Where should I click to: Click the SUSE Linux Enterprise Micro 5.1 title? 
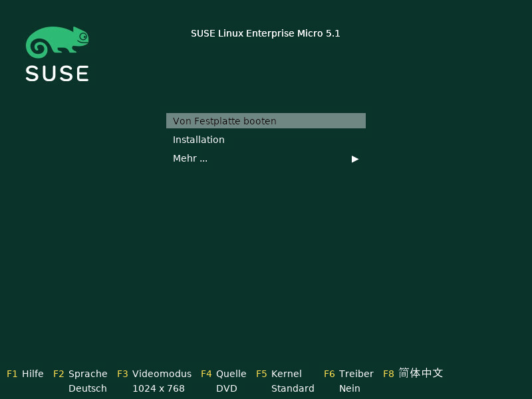tap(265, 33)
